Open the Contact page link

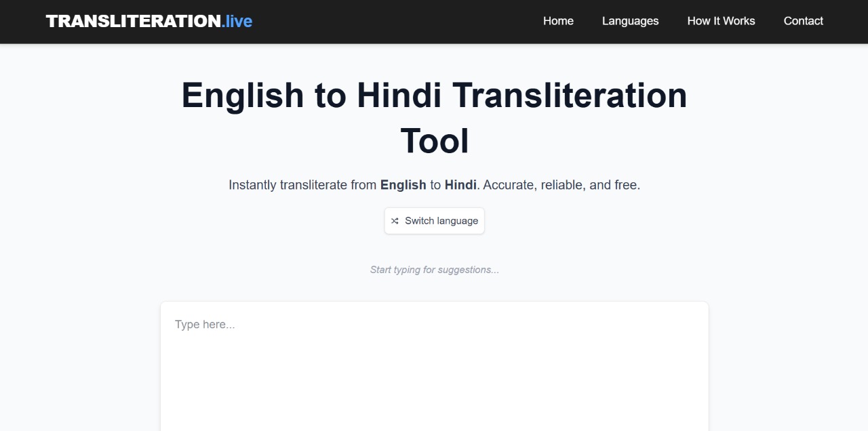803,21
